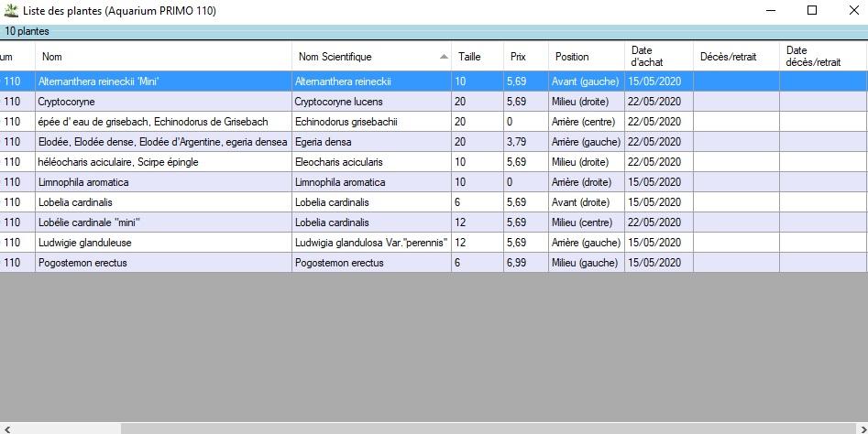Select the épée d'eau de grisebach row
Image resolution: width=868 pixels, height=434 pixels.
[434, 122]
